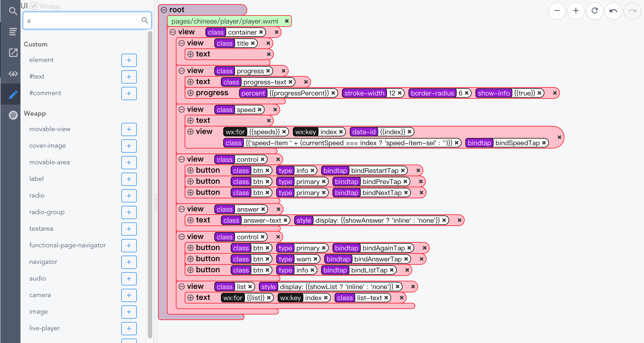Click the zoom out minus button
Image resolution: width=644 pixels, height=343 pixels.
click(x=557, y=11)
